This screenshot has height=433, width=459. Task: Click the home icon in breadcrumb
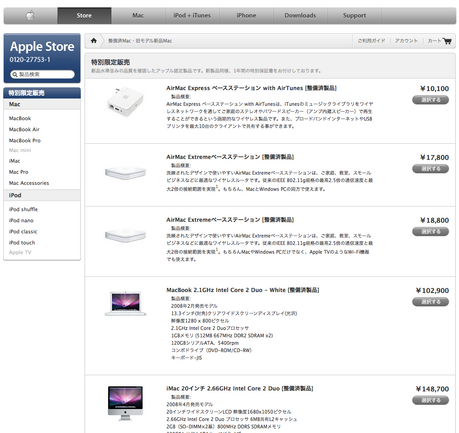(94, 41)
